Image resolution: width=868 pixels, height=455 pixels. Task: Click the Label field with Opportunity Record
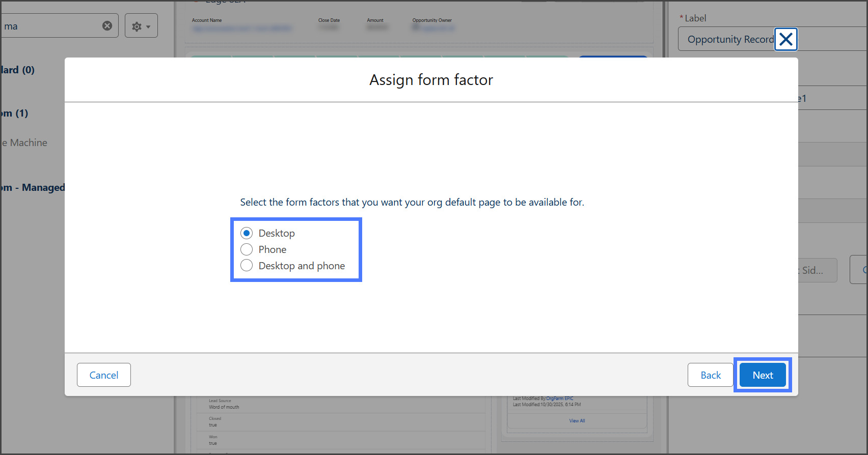click(728, 39)
